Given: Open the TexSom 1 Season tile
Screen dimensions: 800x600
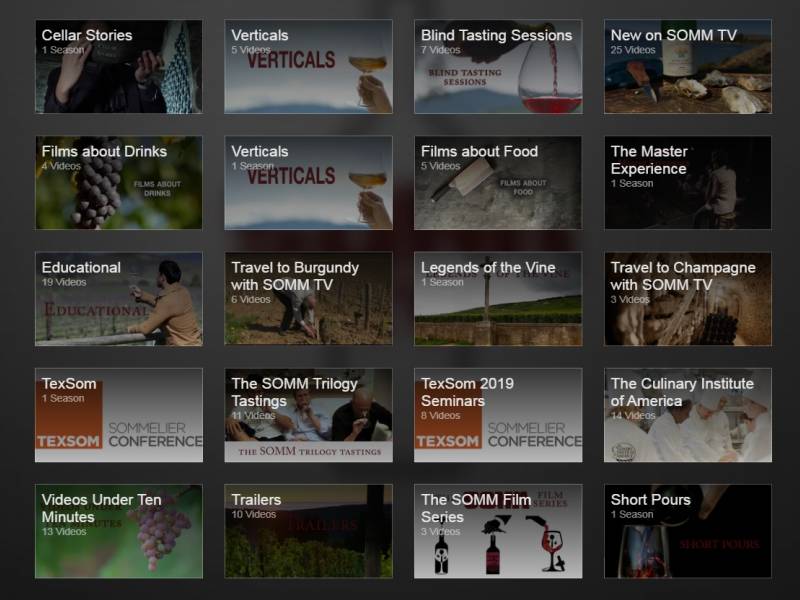Looking at the screenshot, I should [x=118, y=415].
